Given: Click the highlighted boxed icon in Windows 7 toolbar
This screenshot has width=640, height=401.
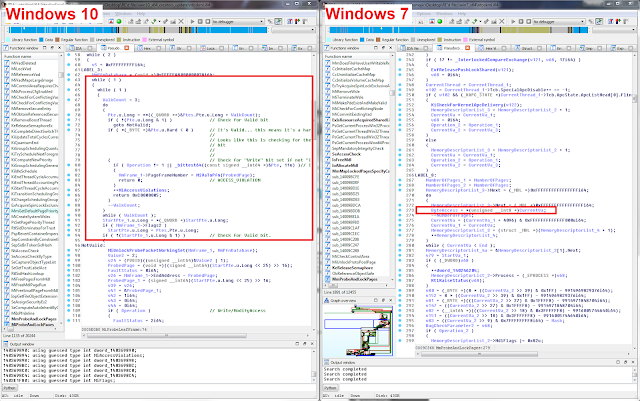Looking at the screenshot, I should (599, 21).
